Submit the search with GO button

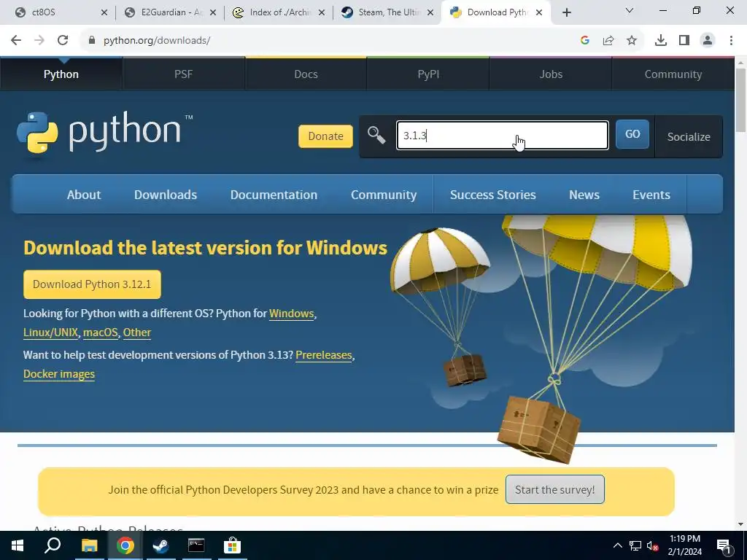click(632, 134)
